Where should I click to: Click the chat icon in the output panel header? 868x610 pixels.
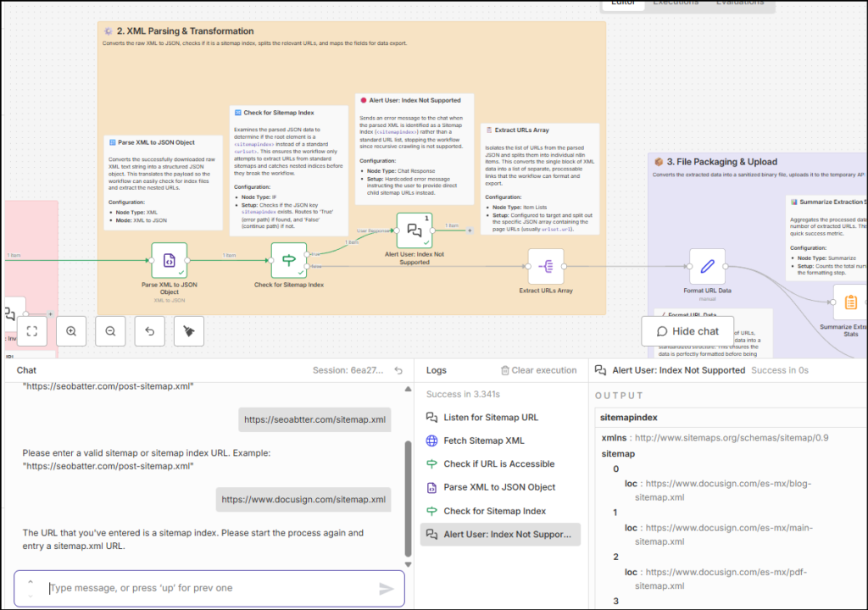[600, 370]
